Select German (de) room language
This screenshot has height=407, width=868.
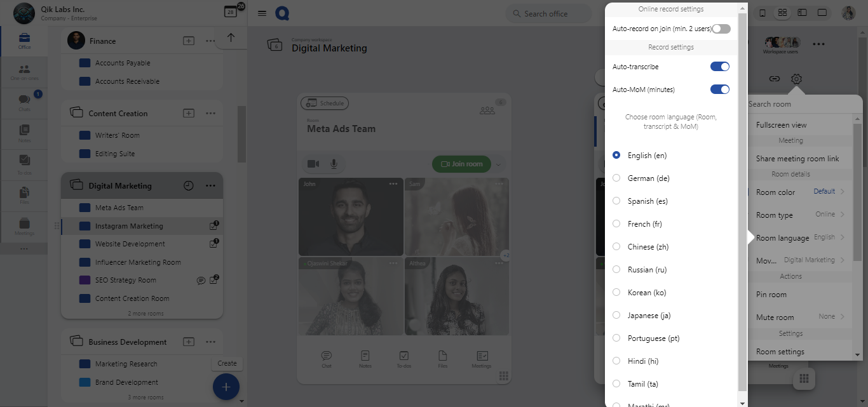(616, 178)
